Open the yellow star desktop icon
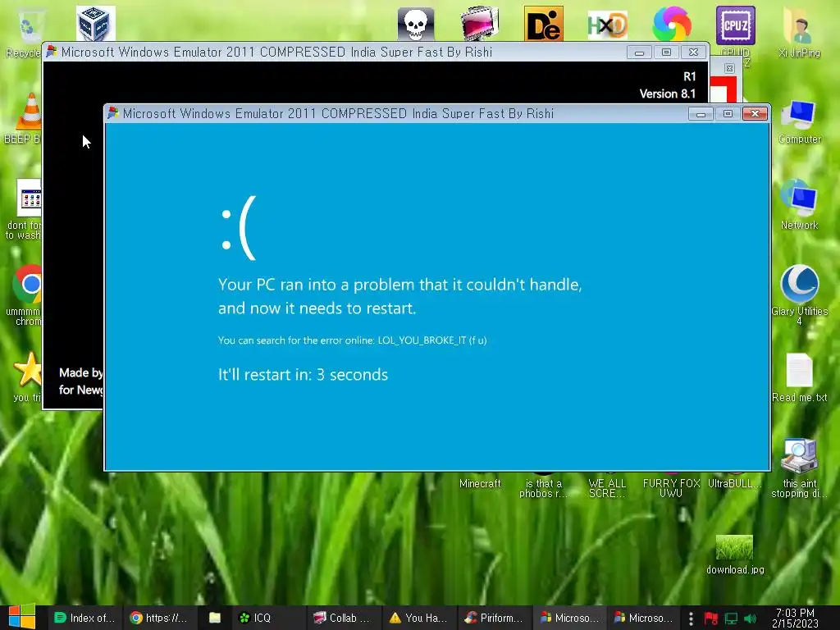 pos(27,377)
